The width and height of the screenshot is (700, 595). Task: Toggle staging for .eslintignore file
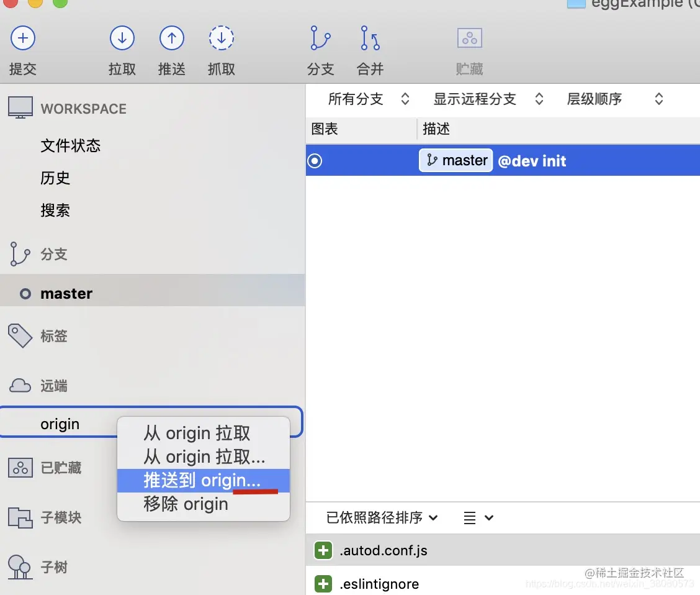tap(323, 584)
